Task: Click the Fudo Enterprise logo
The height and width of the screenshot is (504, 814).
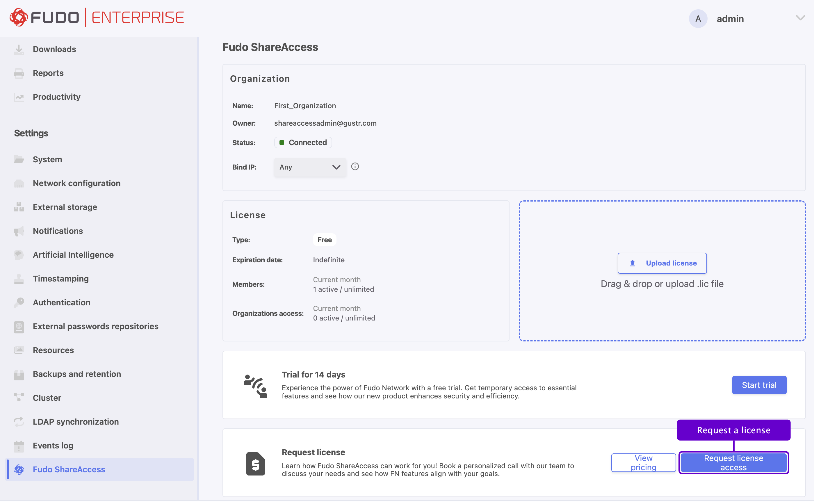Action: [x=97, y=18]
